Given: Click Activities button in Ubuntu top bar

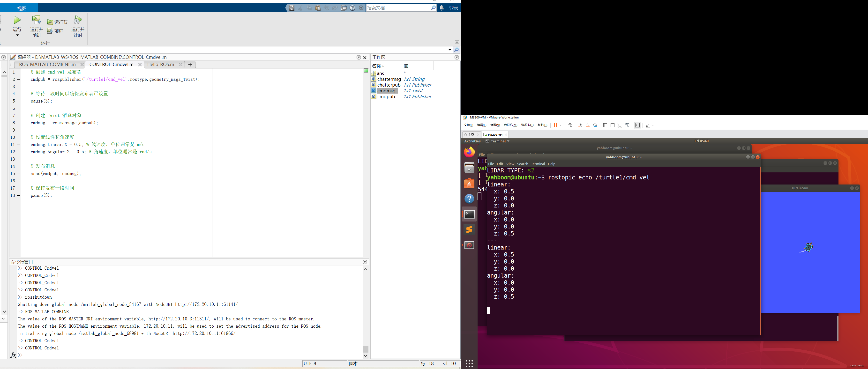Looking at the screenshot, I should pyautogui.click(x=472, y=141).
